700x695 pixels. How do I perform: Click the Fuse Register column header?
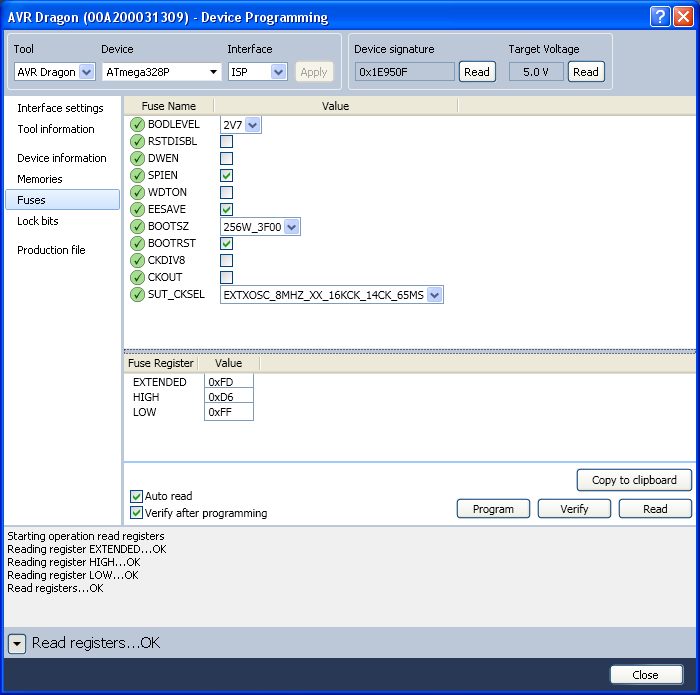point(161,363)
